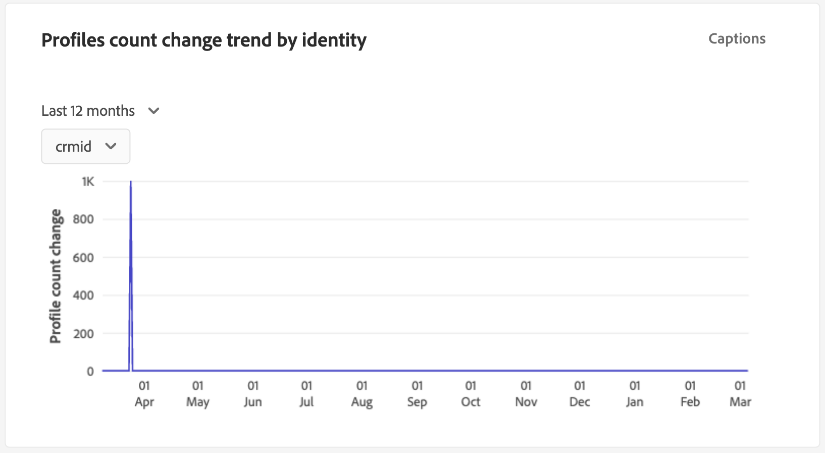Click the 01 Aug x-axis label
This screenshot has width=825, height=454.
coord(362,394)
